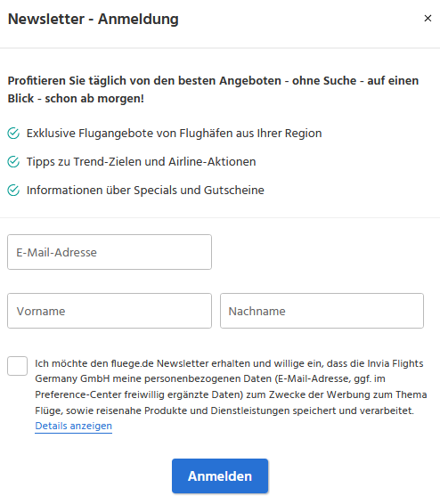Click the Germany GmbH line in consent text
Screen dimensions: 440x504
click(x=210, y=379)
